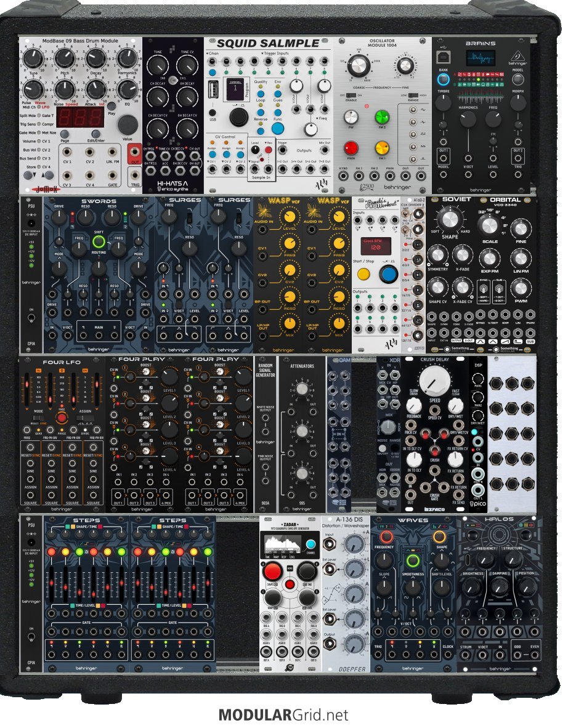568x728 pixels.
Task: Click the OUT 1 jack on Brains
Action: click(x=444, y=158)
